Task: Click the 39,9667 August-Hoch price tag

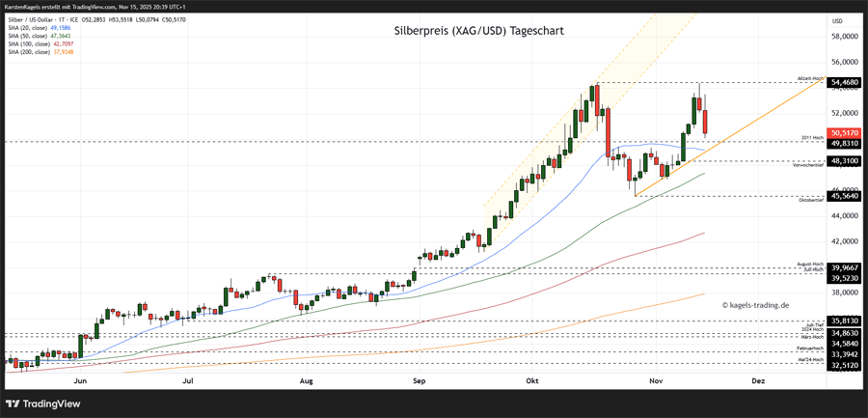Action: (x=844, y=267)
